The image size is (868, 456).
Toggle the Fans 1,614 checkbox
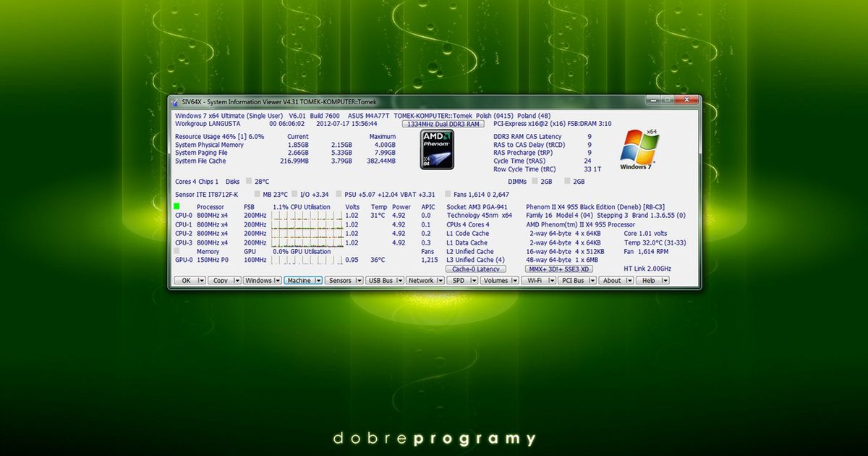(x=447, y=194)
